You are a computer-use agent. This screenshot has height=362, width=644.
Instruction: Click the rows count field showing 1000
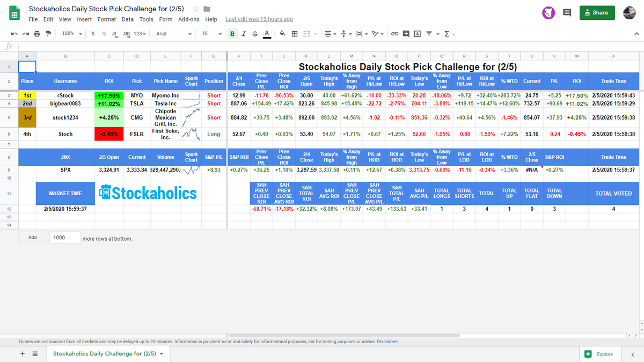[x=64, y=238]
